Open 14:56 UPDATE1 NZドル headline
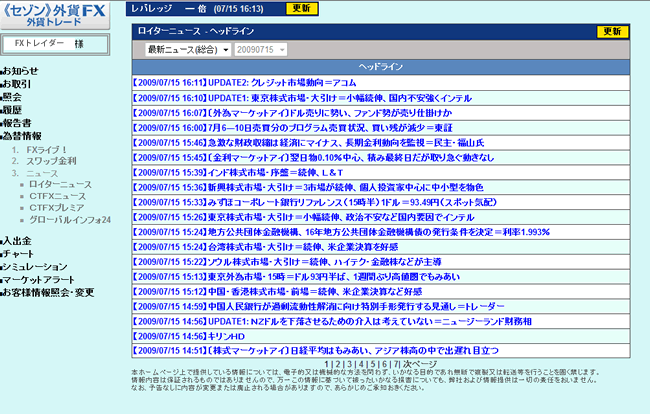Viewport: 650px width, 414px height. tap(332, 322)
